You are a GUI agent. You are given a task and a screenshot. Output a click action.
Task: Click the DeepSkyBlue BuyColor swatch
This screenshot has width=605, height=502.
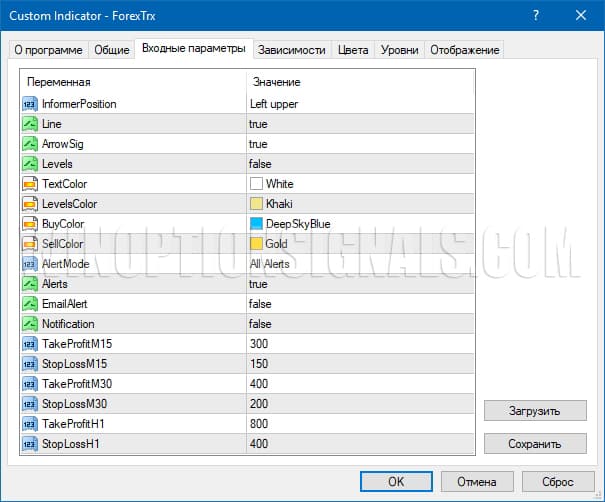tap(256, 224)
